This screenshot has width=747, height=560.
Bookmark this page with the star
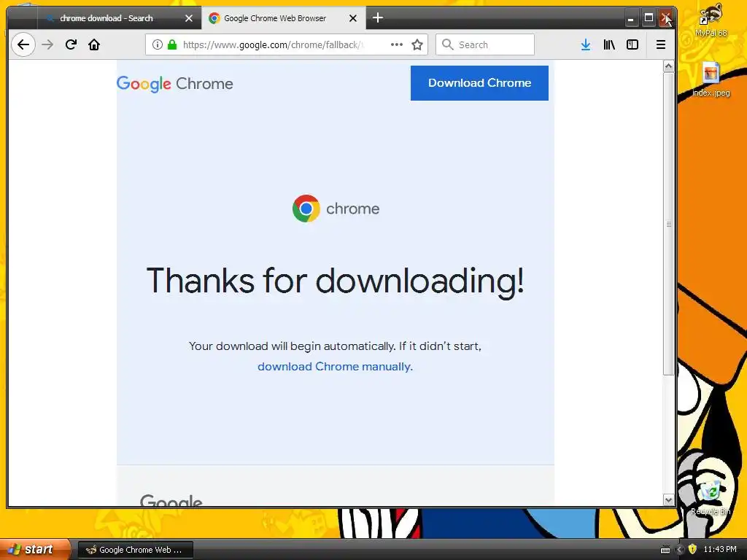click(417, 44)
